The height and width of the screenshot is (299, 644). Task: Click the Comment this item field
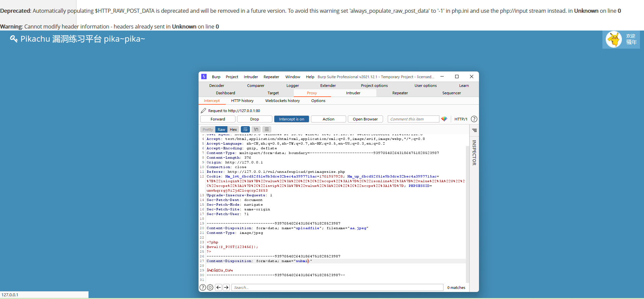coord(413,119)
